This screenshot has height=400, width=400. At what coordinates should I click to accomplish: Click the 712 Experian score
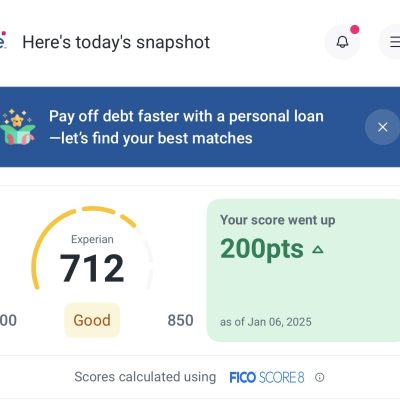pyautogui.click(x=92, y=268)
